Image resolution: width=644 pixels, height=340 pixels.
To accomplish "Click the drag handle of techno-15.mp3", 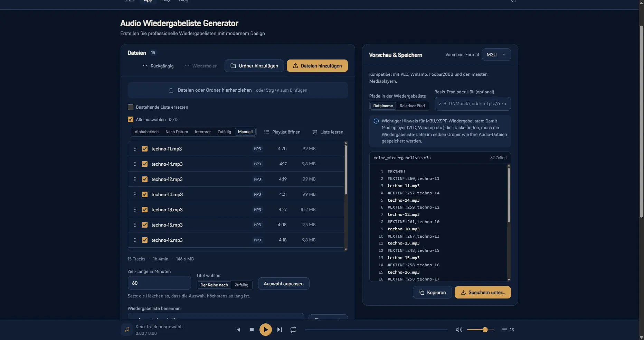I will [x=135, y=225].
